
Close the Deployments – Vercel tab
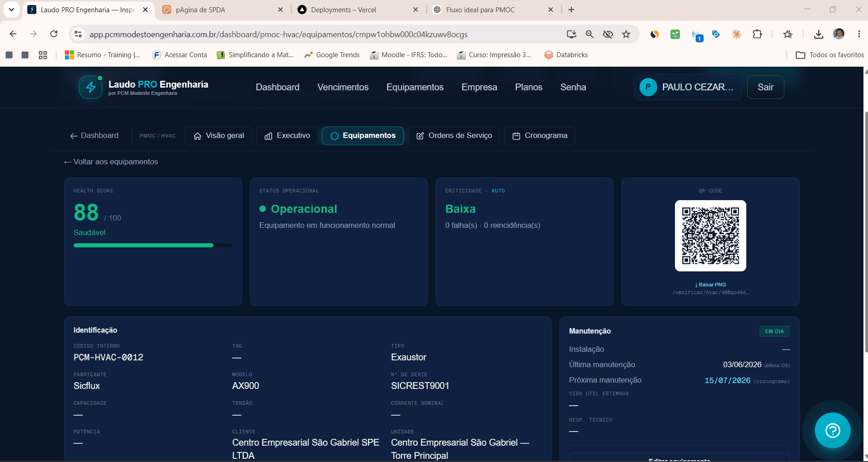click(415, 10)
